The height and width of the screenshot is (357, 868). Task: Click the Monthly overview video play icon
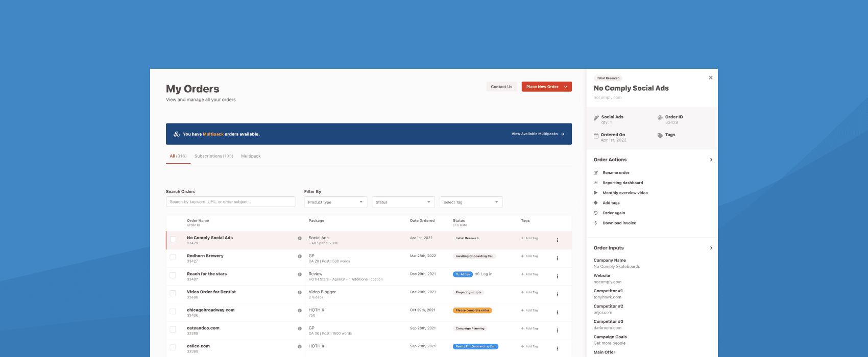coord(595,193)
